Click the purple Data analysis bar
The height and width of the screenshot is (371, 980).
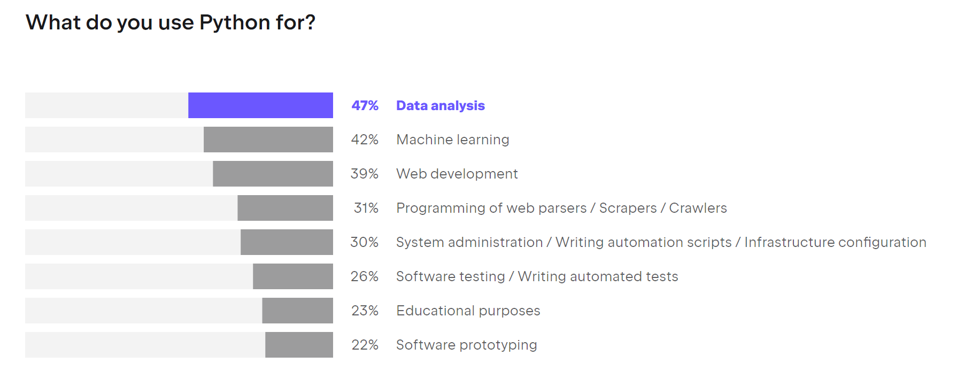[260, 105]
